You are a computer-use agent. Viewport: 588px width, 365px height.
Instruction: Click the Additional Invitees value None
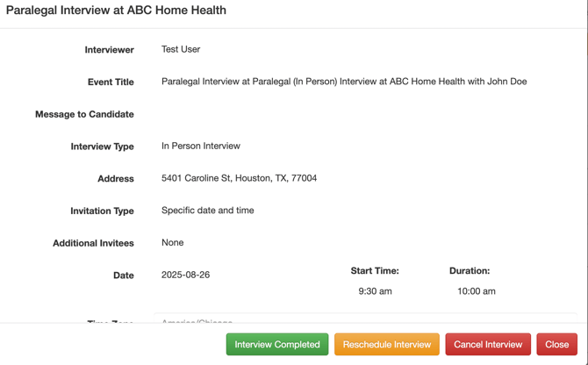click(172, 242)
